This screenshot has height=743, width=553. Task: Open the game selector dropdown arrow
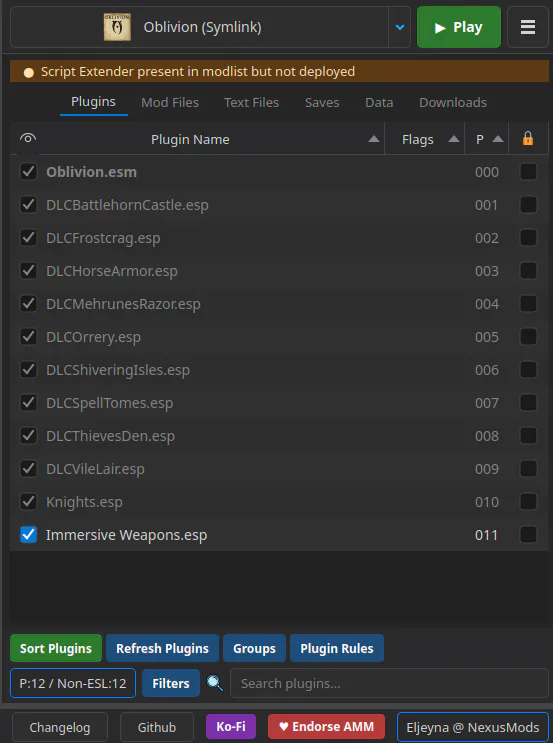[x=400, y=27]
